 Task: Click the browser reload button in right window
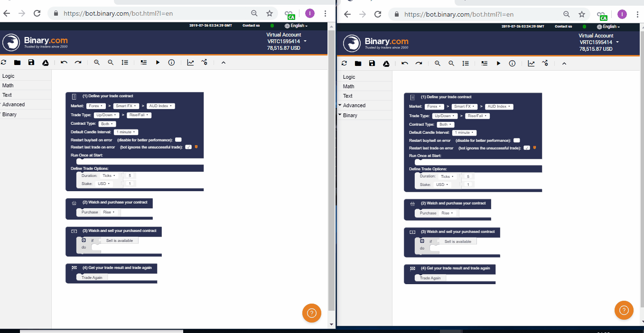pyautogui.click(x=378, y=14)
